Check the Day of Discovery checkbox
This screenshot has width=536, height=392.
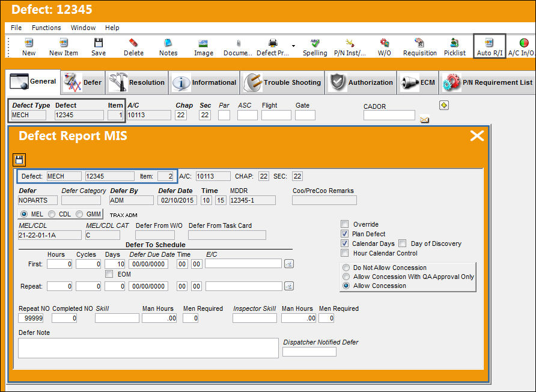click(x=403, y=243)
